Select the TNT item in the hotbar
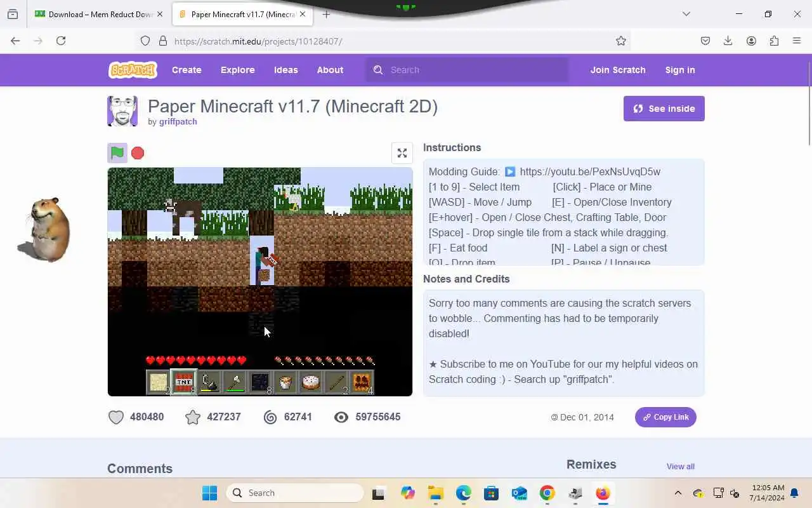The image size is (812, 508). point(184,382)
